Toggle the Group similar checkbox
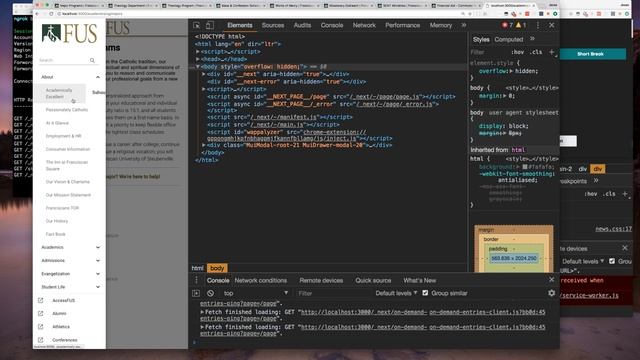The image size is (640, 360). point(425,293)
